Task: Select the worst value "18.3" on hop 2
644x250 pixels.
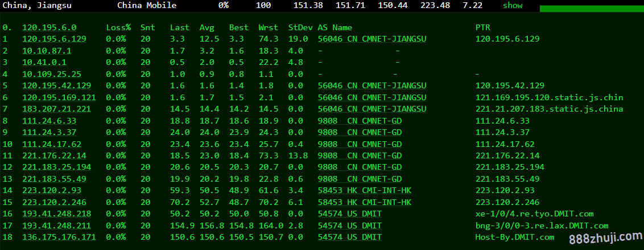Action: point(269,51)
